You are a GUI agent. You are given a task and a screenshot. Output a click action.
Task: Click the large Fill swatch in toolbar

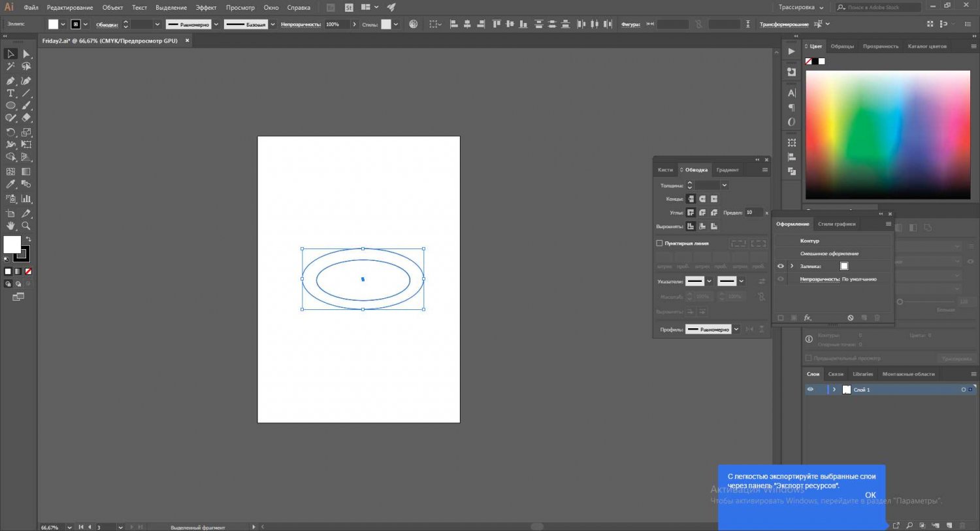pyautogui.click(x=12, y=245)
